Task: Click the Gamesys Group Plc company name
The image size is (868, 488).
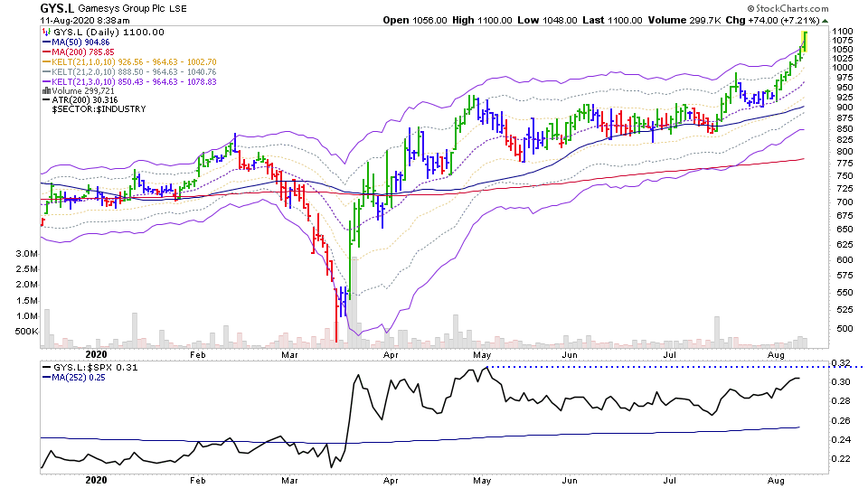Action: coord(122,9)
